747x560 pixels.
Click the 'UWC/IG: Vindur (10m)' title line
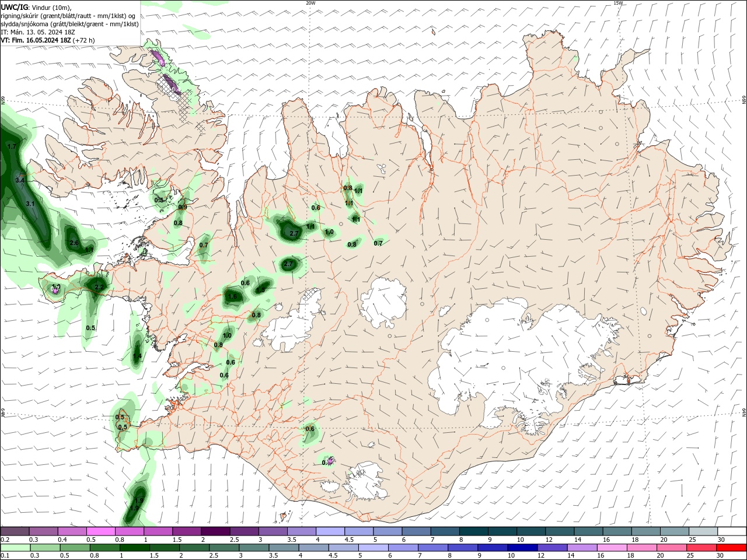point(36,7)
